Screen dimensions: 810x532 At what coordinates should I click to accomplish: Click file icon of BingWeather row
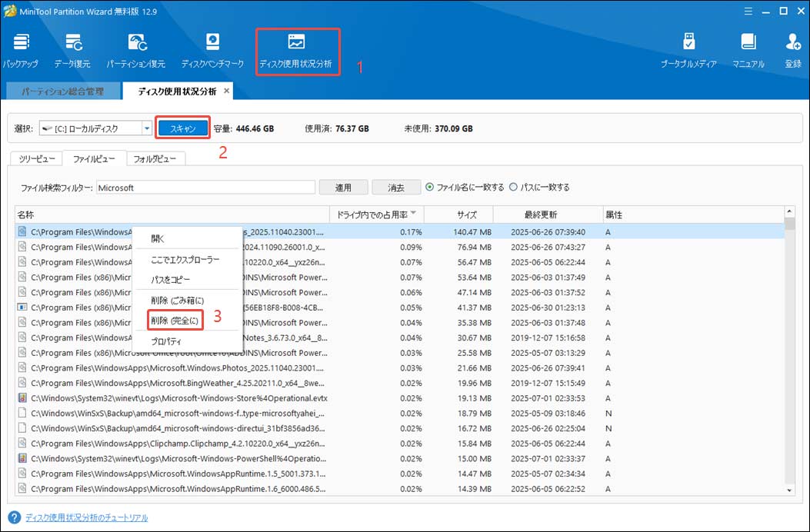click(22, 384)
